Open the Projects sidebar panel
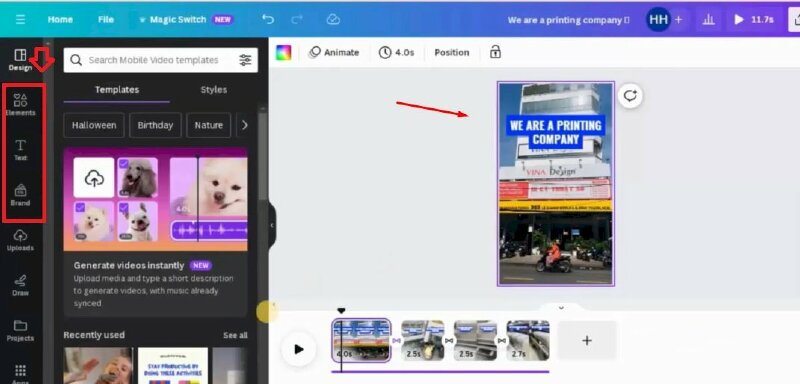 20,330
